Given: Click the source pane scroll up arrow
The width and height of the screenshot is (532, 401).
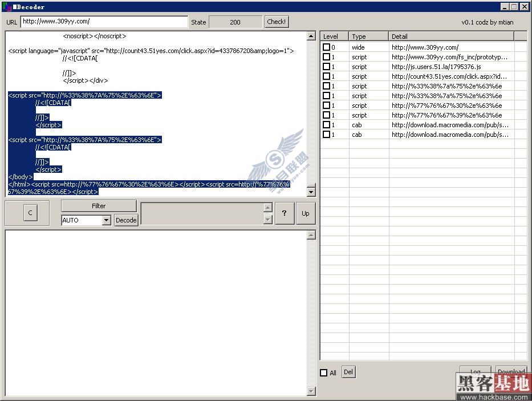Looking at the screenshot, I should [x=311, y=36].
